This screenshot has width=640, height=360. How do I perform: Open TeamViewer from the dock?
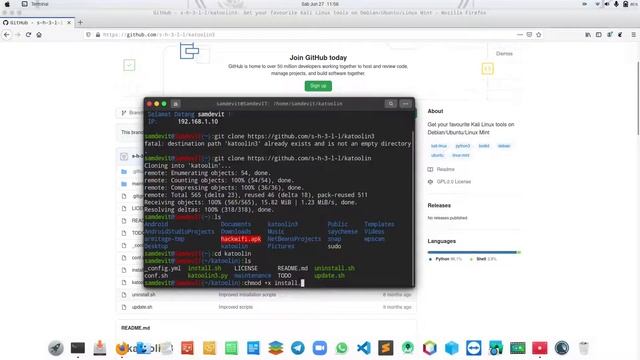coord(473,348)
